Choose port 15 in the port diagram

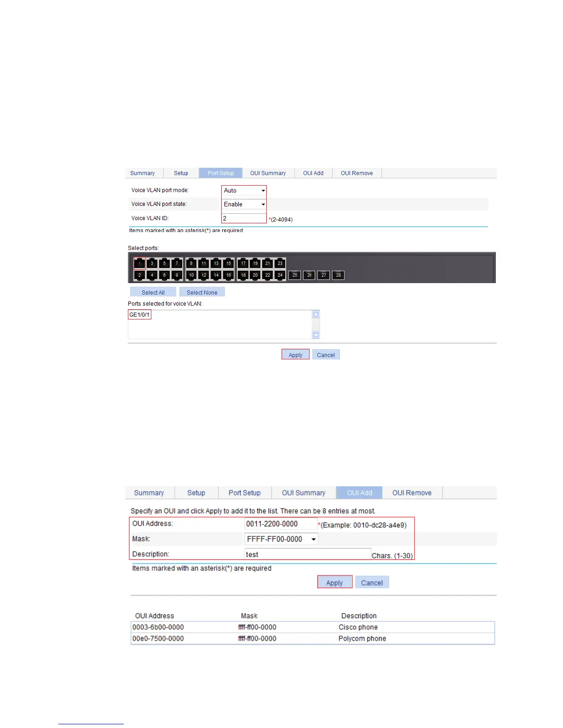point(229,263)
